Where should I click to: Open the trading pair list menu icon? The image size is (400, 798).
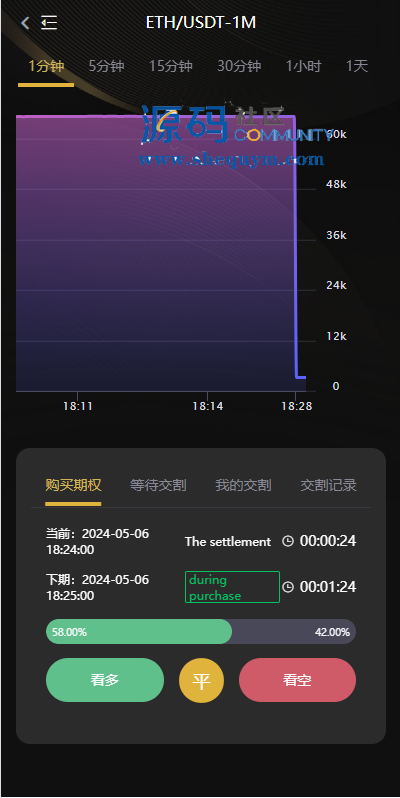(49, 23)
